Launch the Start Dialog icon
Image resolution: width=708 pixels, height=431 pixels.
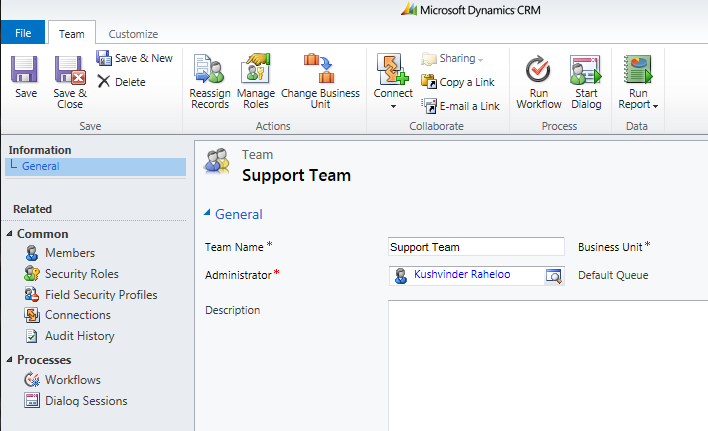point(586,70)
